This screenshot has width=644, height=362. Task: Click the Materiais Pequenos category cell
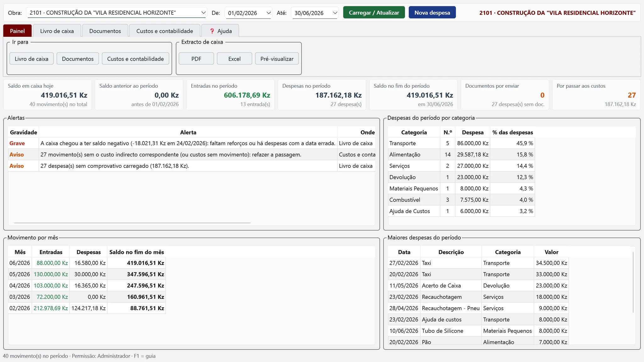[x=414, y=189]
